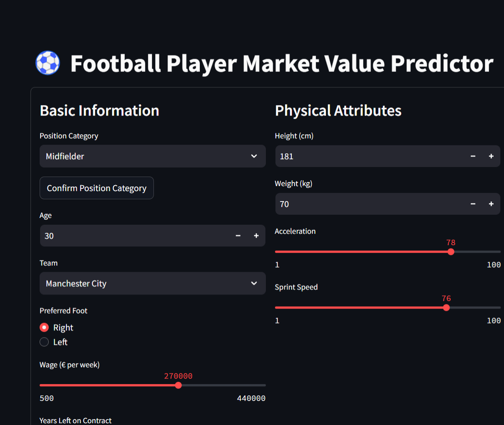
Task: Decrease Age with the minus icon
Action: tap(238, 236)
